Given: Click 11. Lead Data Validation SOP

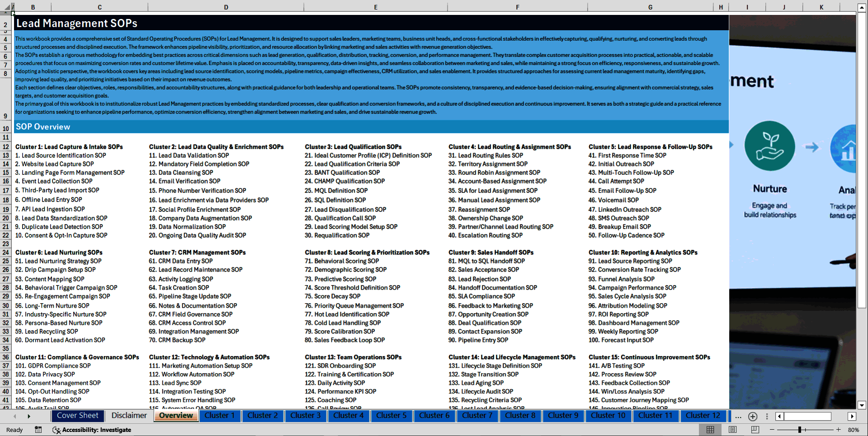Looking at the screenshot, I should coord(189,155).
